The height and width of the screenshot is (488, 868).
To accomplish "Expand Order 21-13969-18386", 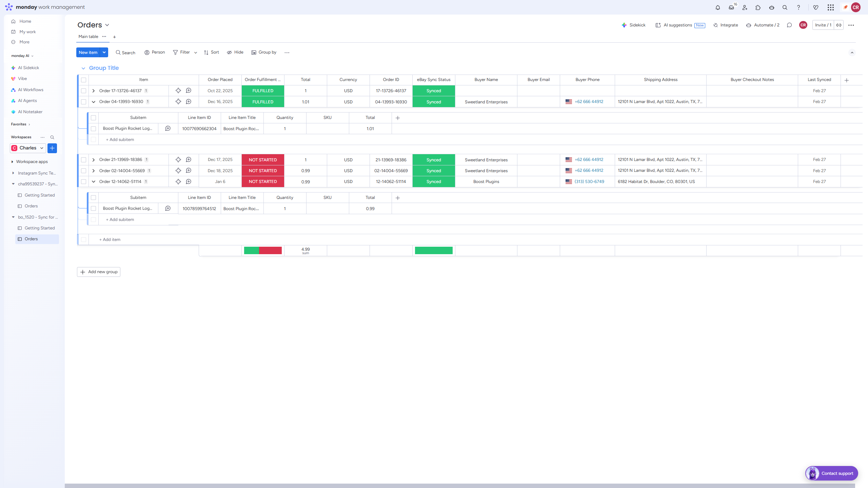I will (94, 160).
